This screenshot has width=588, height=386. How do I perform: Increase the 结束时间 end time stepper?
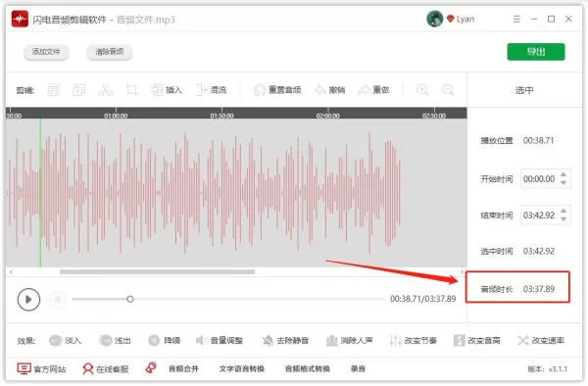tap(563, 211)
